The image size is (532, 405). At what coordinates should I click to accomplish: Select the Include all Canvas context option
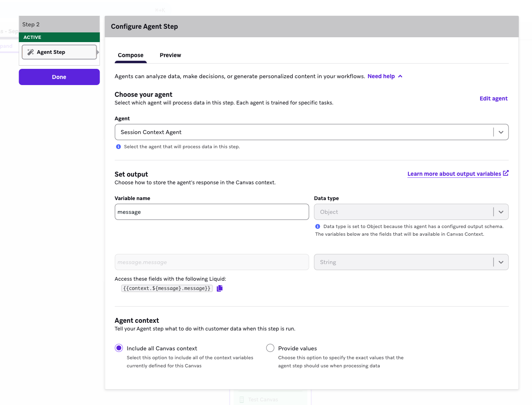coord(119,348)
